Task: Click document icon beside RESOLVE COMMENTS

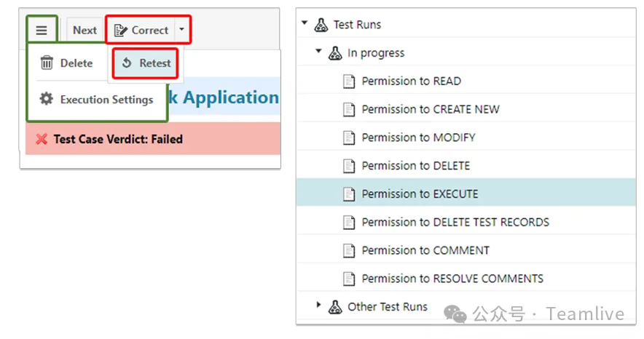Action: pyautogui.click(x=349, y=279)
